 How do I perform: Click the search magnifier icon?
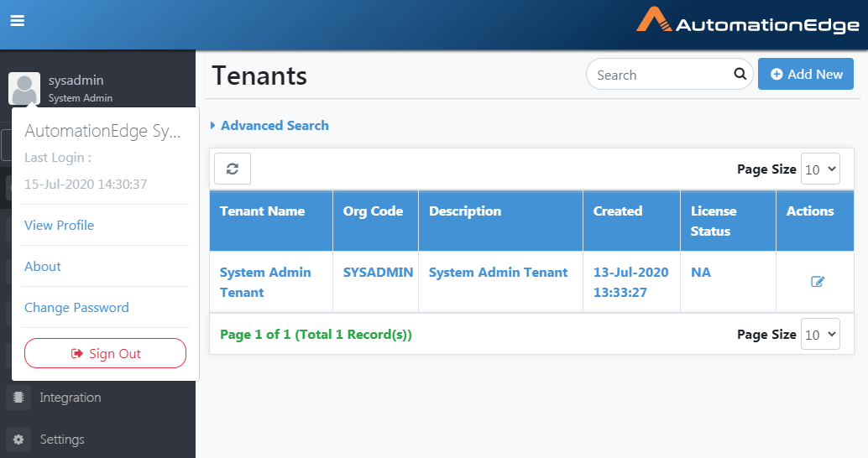point(740,74)
